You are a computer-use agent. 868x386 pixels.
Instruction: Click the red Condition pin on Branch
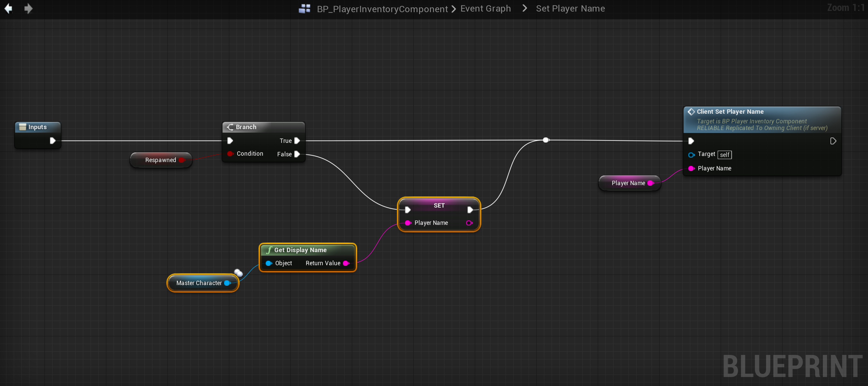[x=230, y=154]
